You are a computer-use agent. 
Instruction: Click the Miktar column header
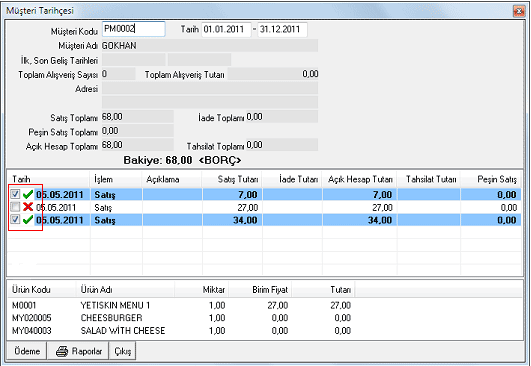[x=202, y=290]
